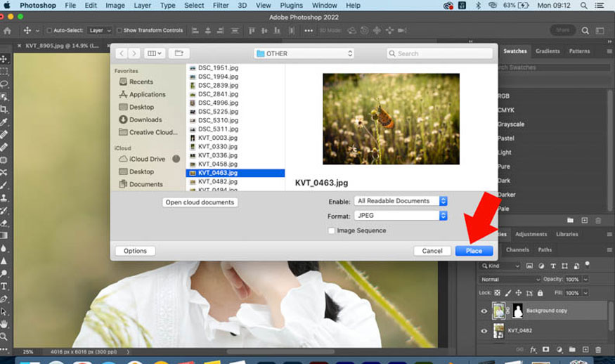615x364 pixels.
Task: Click the Search field in file dialog
Action: click(x=439, y=53)
